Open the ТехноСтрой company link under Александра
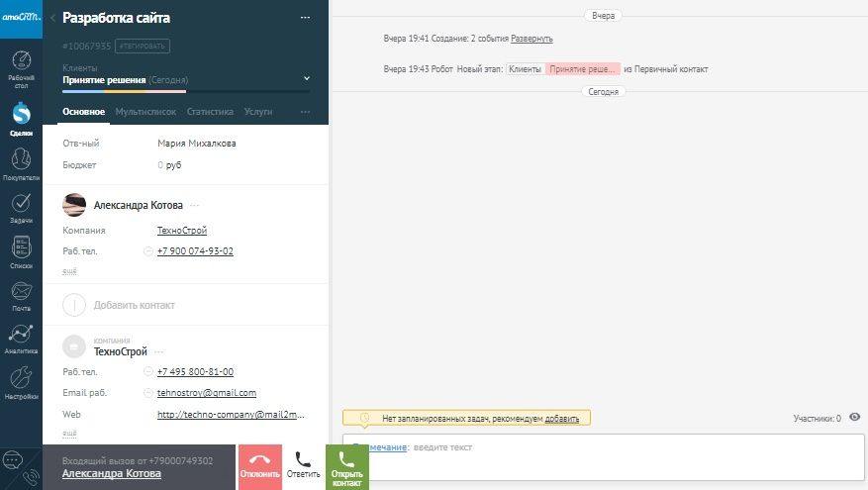The image size is (868, 490). point(181,231)
